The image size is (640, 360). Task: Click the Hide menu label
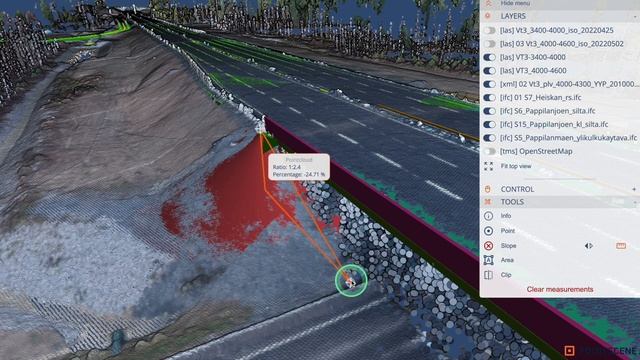pyautogui.click(x=515, y=3)
